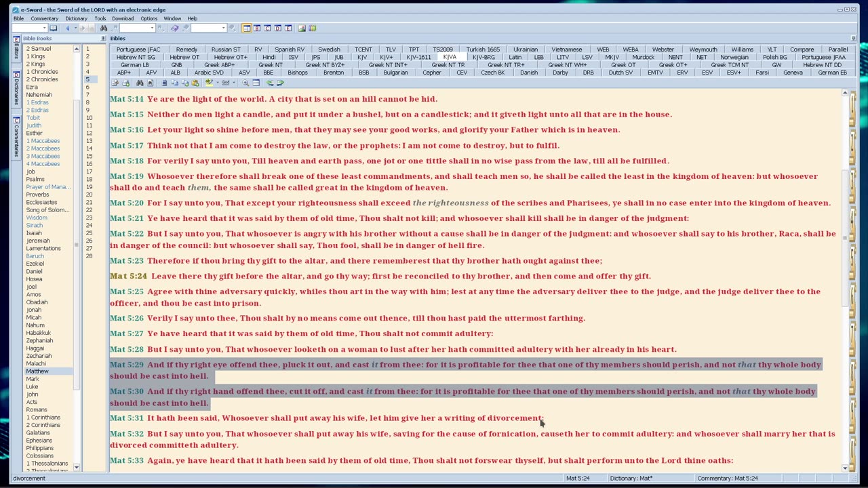The image size is (868, 488).
Task: Open the Commentaries side tab
Action: [x=16, y=137]
